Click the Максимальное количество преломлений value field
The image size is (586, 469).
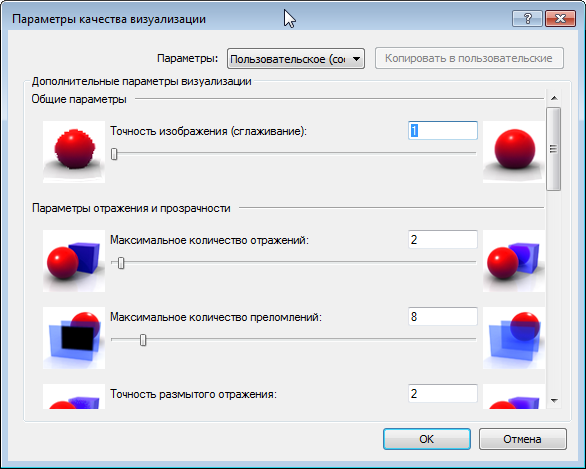pos(442,317)
